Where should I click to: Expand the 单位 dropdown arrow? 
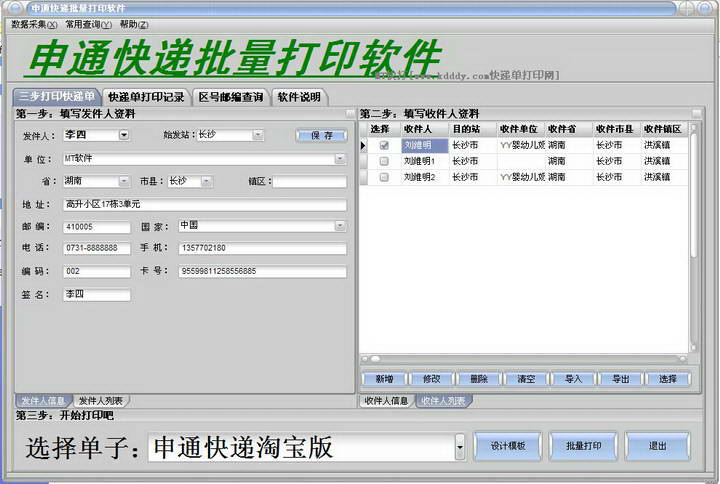(340, 159)
